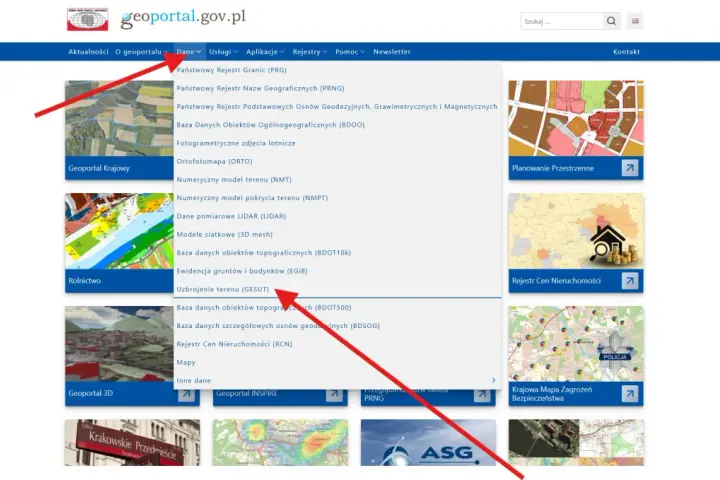Select Fotogrametryczne zdjęcia lotnicze entry
The width and height of the screenshot is (720, 480).
(x=236, y=143)
